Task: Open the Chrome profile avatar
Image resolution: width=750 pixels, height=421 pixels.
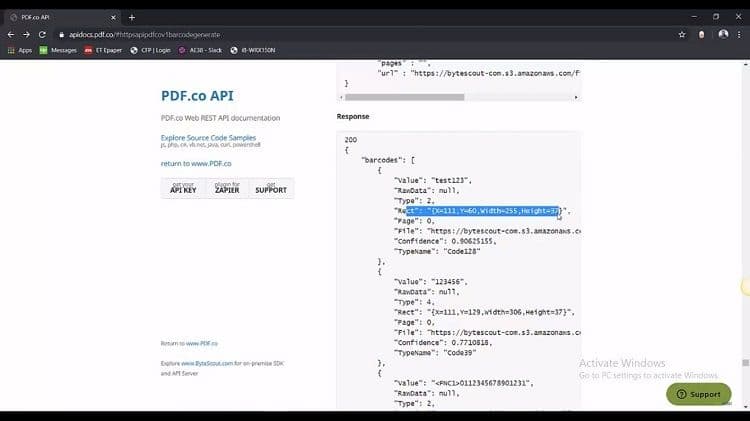Action: click(723, 33)
